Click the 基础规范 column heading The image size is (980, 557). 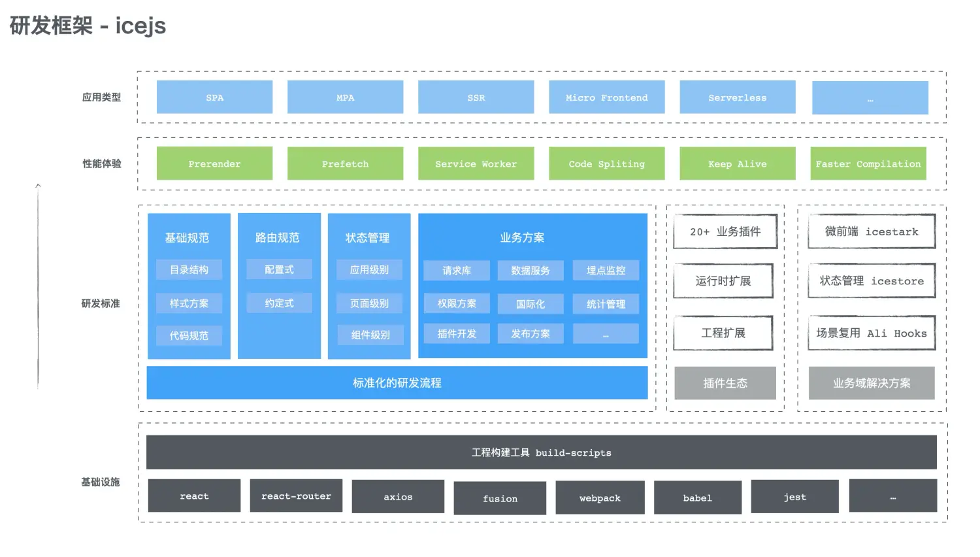pos(187,238)
